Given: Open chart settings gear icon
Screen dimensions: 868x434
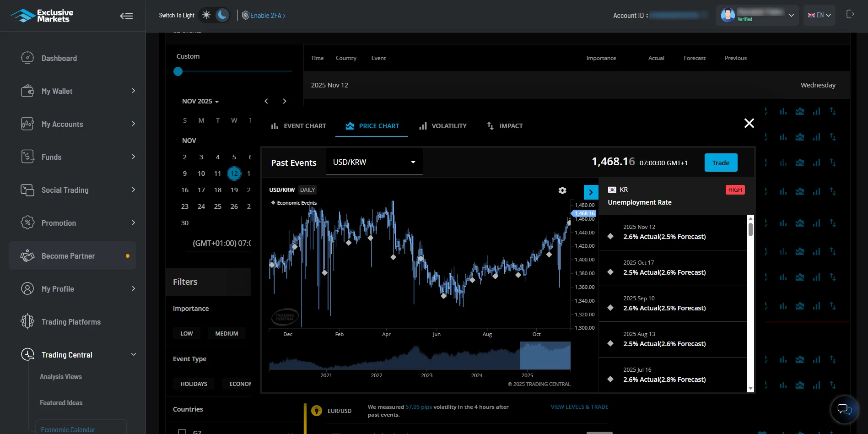Looking at the screenshot, I should point(562,190).
